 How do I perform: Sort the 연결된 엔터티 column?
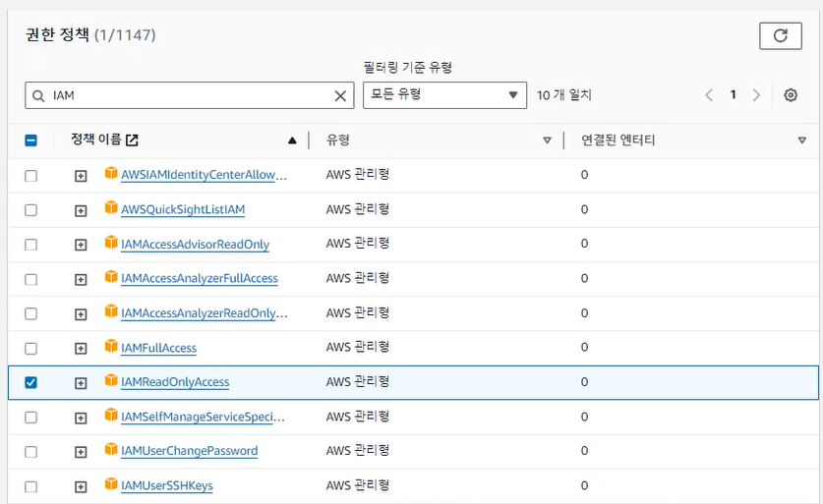pos(801,140)
